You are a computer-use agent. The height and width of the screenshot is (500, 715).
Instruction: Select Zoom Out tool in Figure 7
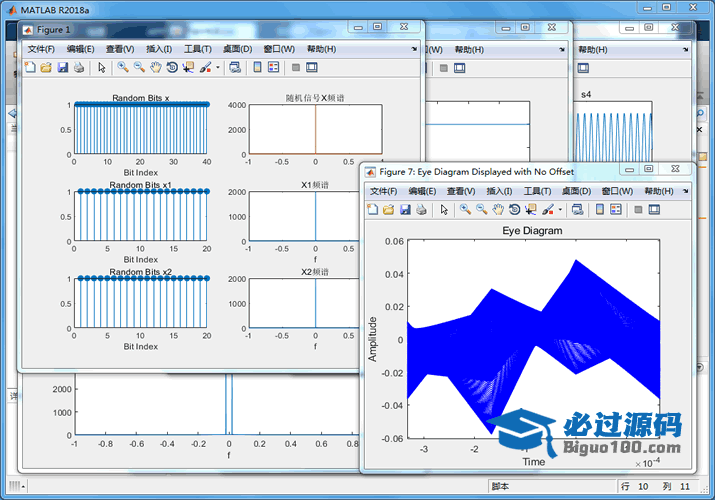(x=480, y=210)
